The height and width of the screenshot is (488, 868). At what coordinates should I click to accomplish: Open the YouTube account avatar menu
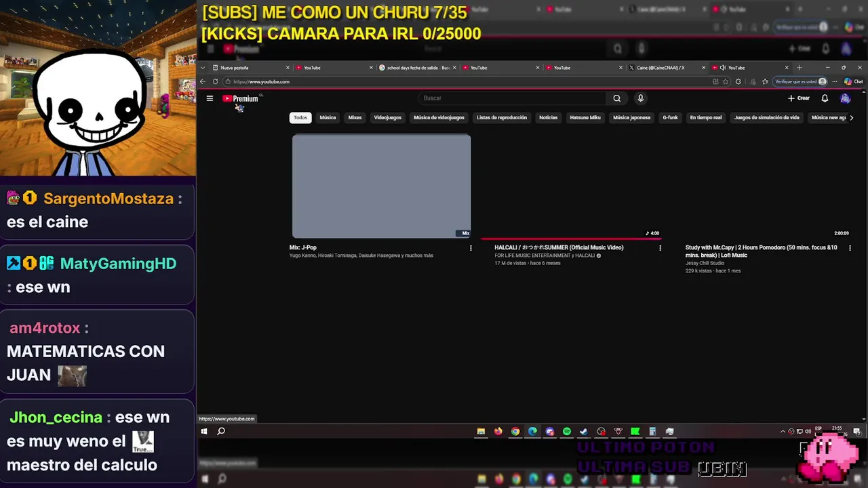(845, 98)
